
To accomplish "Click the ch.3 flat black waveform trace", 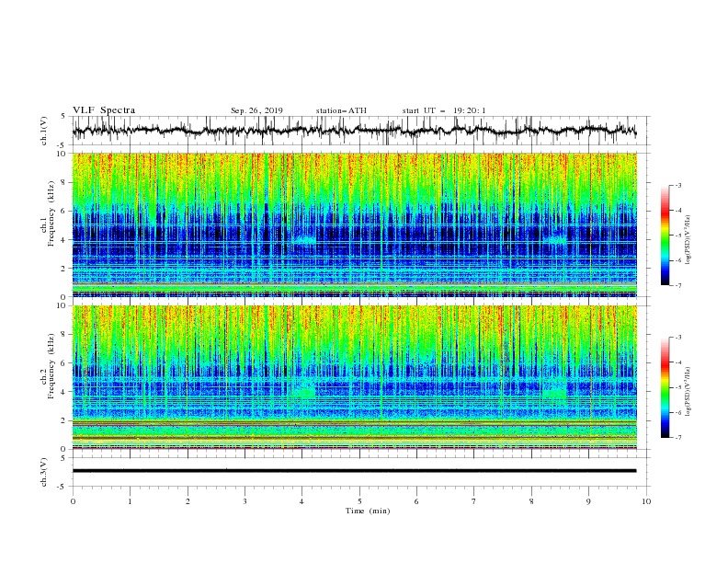I will pyautogui.click(x=354, y=471).
